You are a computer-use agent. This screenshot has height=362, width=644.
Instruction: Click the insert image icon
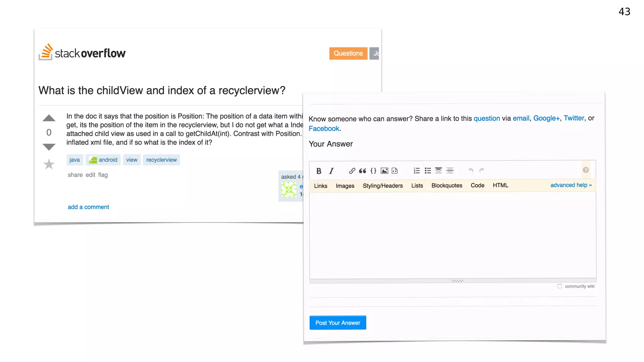pyautogui.click(x=384, y=171)
